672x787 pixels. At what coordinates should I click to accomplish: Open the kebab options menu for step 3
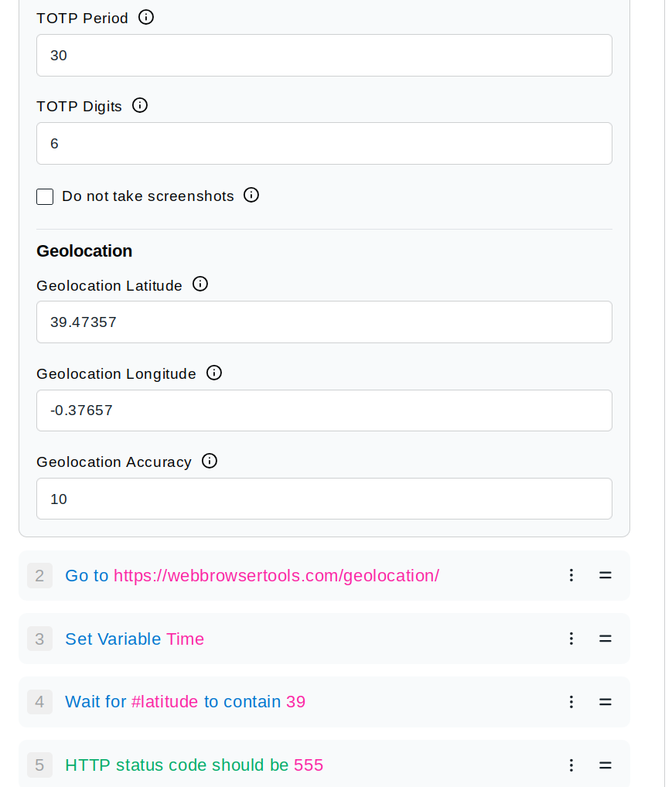(x=571, y=639)
